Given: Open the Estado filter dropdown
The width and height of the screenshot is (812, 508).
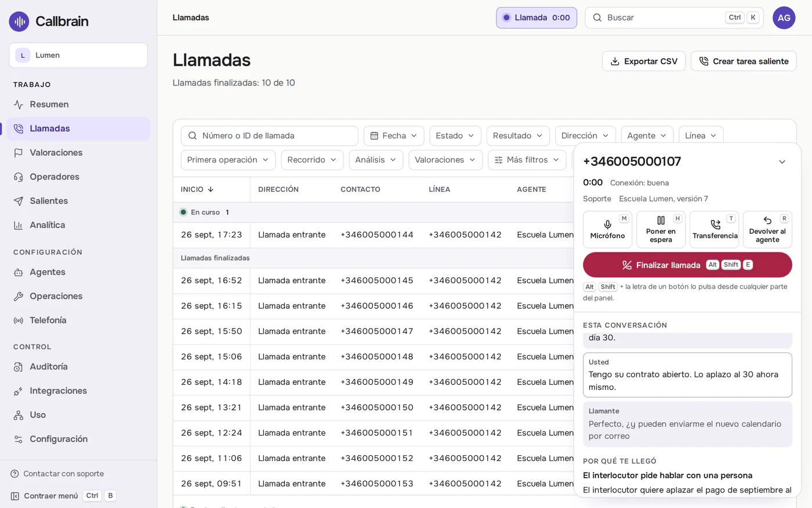Looking at the screenshot, I should pos(455,136).
